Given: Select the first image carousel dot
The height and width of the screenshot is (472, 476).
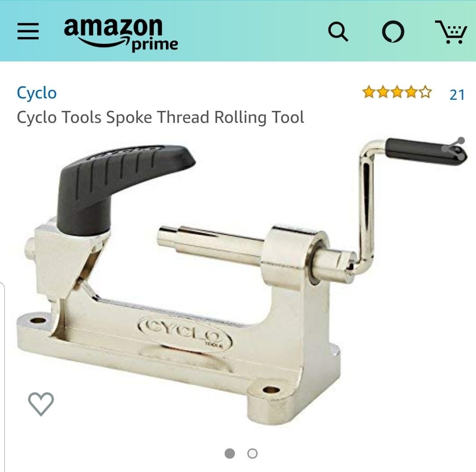Looking at the screenshot, I should (230, 453).
